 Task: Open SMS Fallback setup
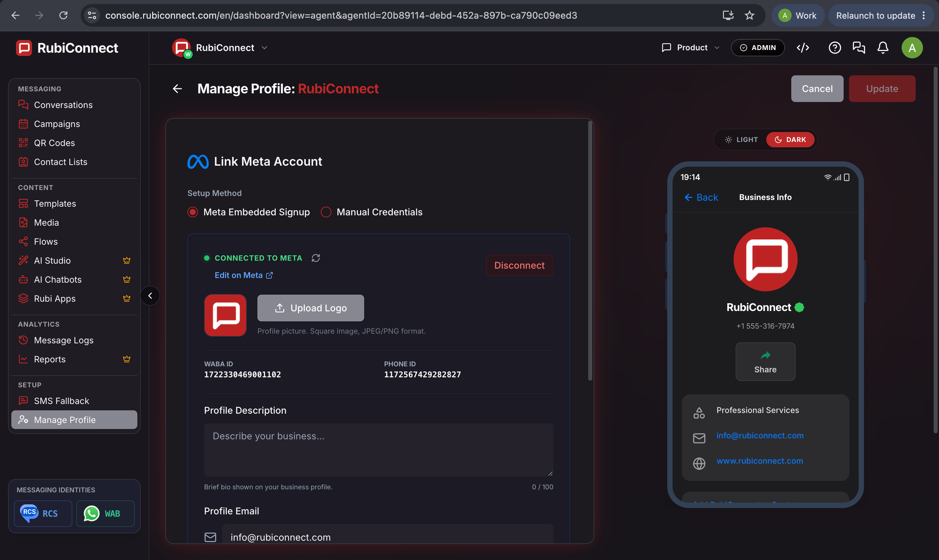tap(74, 401)
